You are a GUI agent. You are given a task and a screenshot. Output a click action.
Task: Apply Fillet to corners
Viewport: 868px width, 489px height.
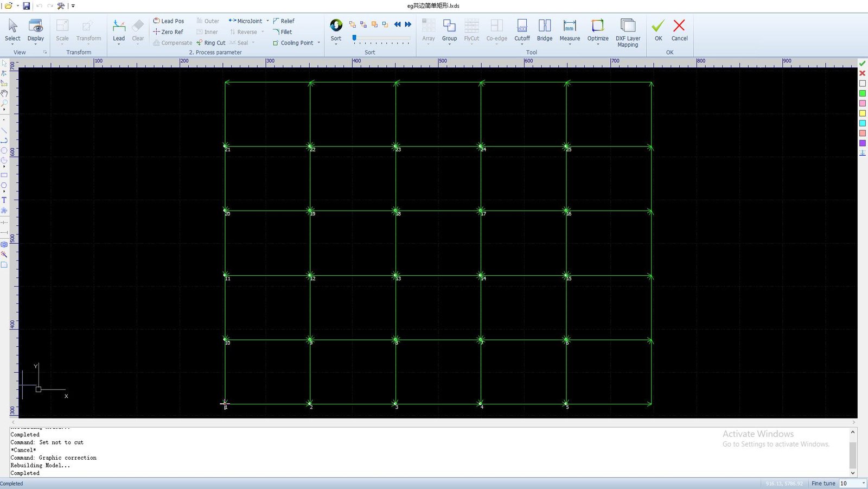pyautogui.click(x=283, y=32)
